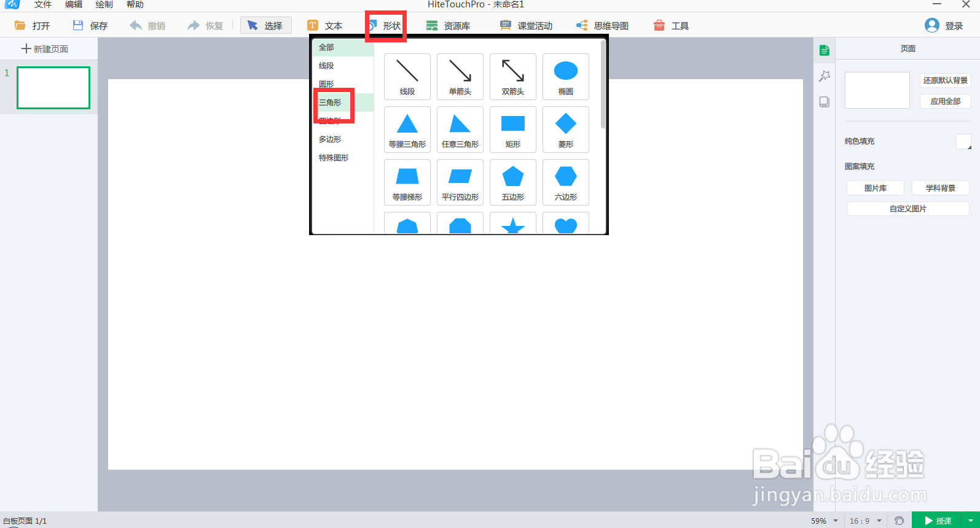Image resolution: width=980 pixels, height=528 pixels.
Task: Pick the 五边形 pentagon shape
Action: pos(513,182)
